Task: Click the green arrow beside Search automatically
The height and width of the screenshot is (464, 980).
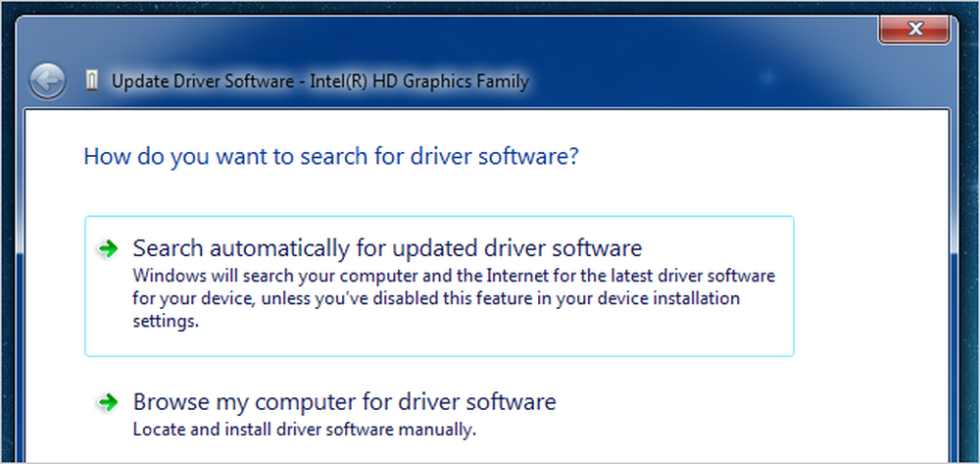Action: point(108,249)
